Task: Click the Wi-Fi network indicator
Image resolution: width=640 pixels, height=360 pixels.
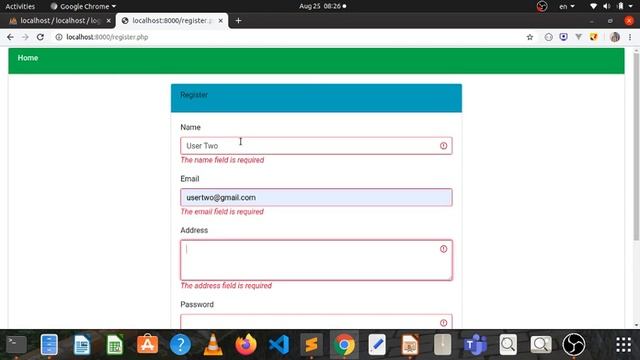Action: (x=593, y=6)
